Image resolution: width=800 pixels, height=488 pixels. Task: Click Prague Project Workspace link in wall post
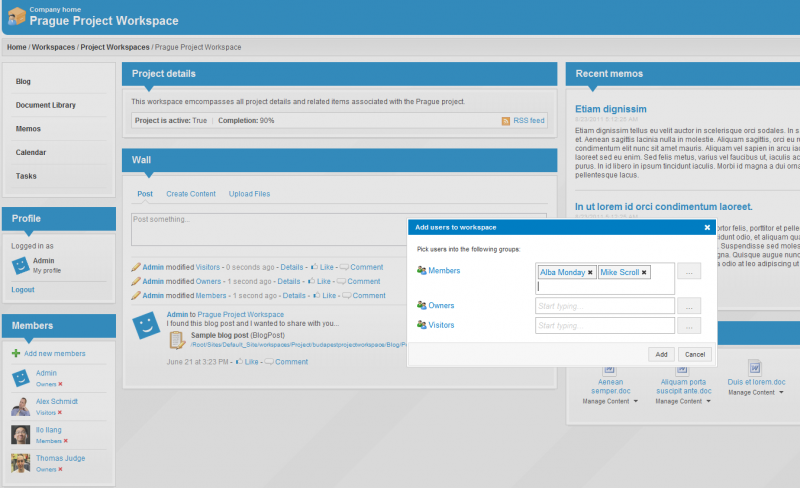coord(240,314)
